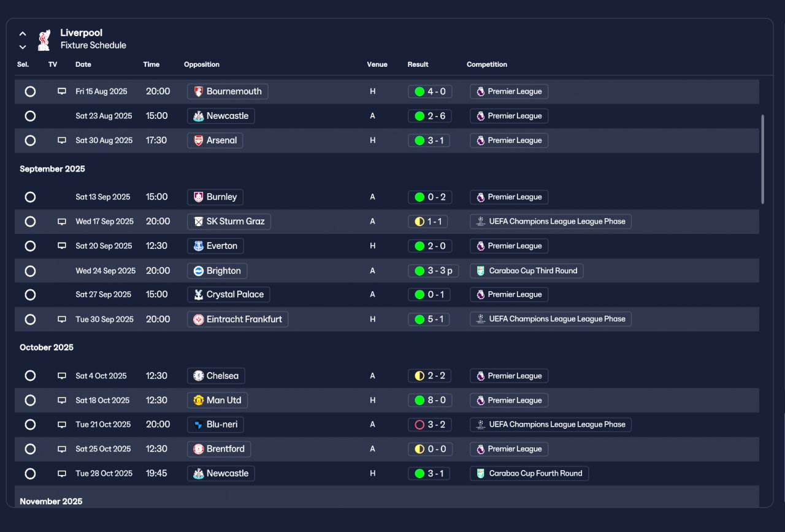
Task: Select the Crystal Palace fixture radio button
Action: [30, 295]
